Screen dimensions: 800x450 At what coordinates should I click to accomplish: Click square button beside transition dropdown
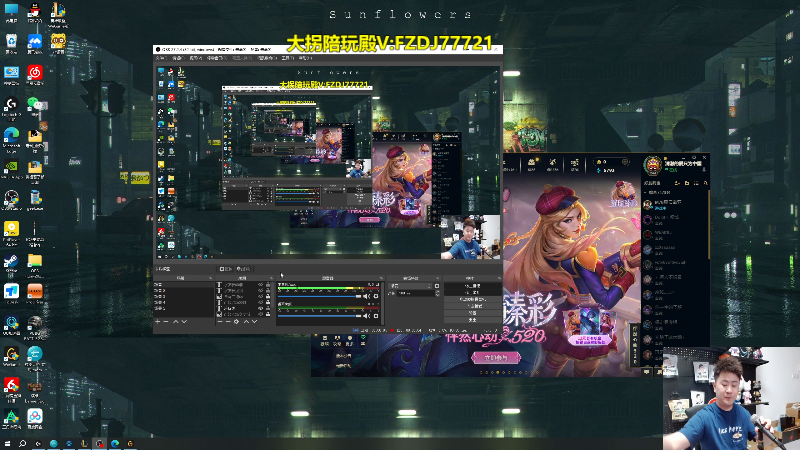(437, 286)
